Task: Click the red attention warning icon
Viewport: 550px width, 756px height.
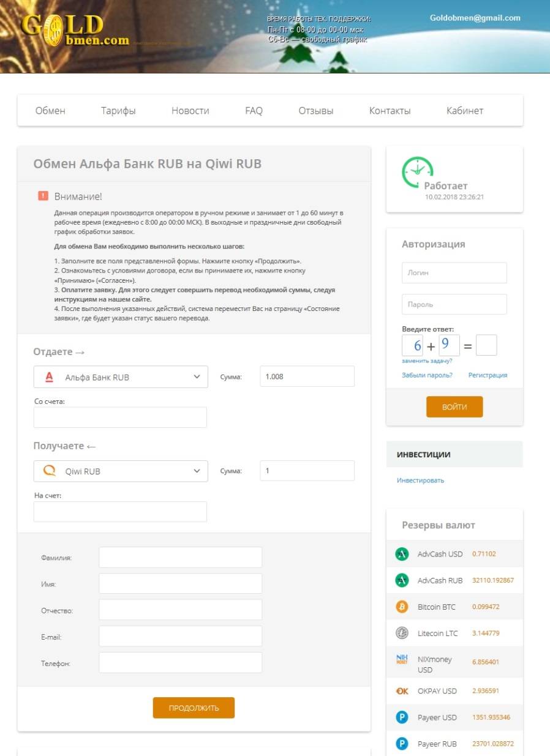Action: 43,196
